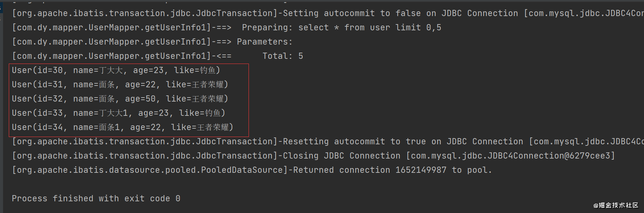The width and height of the screenshot is (644, 213).
Task: Select the User(id=32) output row
Action: pyautogui.click(x=120, y=99)
